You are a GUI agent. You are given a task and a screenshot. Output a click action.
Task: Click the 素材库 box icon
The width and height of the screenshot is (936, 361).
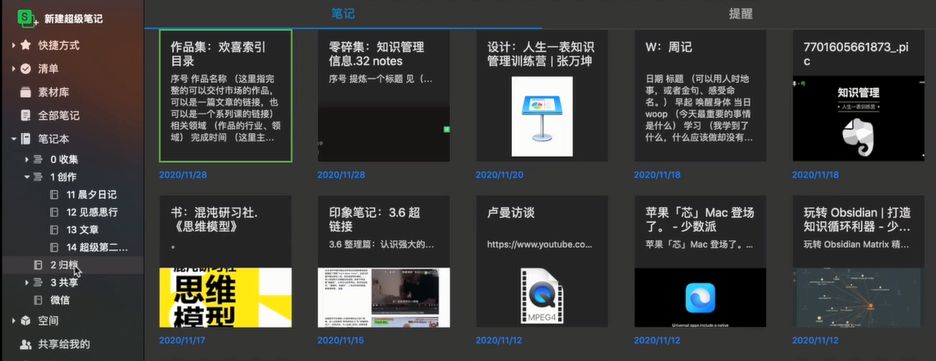pyautogui.click(x=26, y=92)
